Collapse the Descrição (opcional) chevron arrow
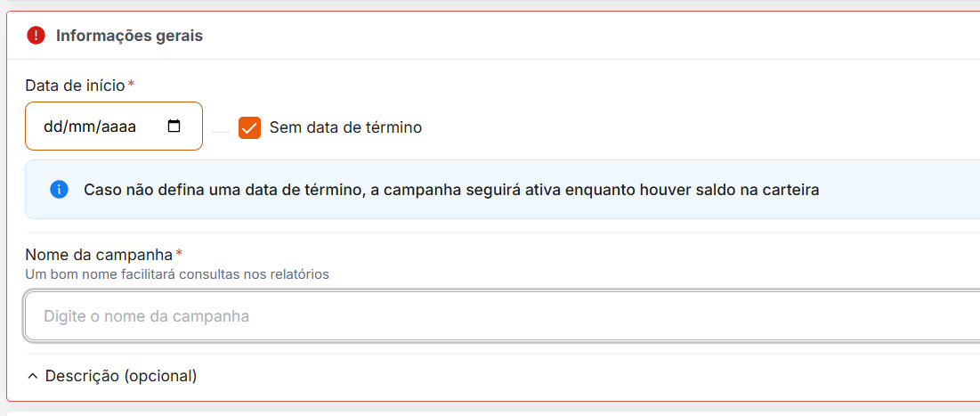Image resolution: width=980 pixels, height=416 pixels. tap(33, 376)
